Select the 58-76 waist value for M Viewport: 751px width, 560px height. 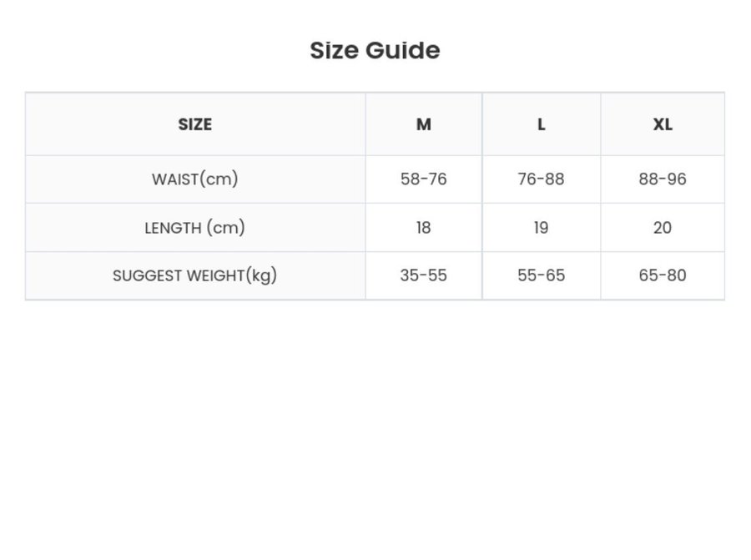pyautogui.click(x=424, y=179)
